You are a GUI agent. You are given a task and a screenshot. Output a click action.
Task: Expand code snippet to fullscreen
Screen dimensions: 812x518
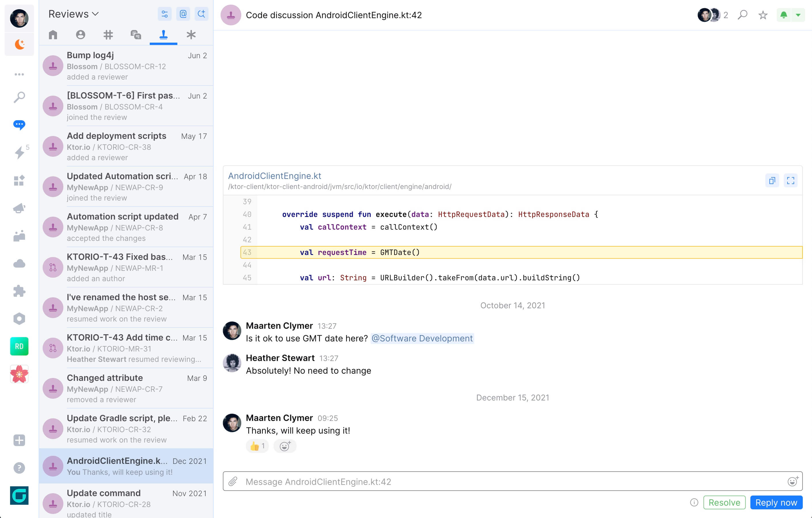tap(790, 181)
